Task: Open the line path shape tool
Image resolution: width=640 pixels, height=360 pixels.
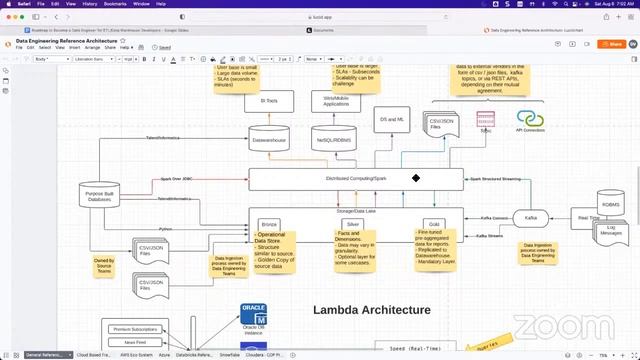Action: point(299,59)
